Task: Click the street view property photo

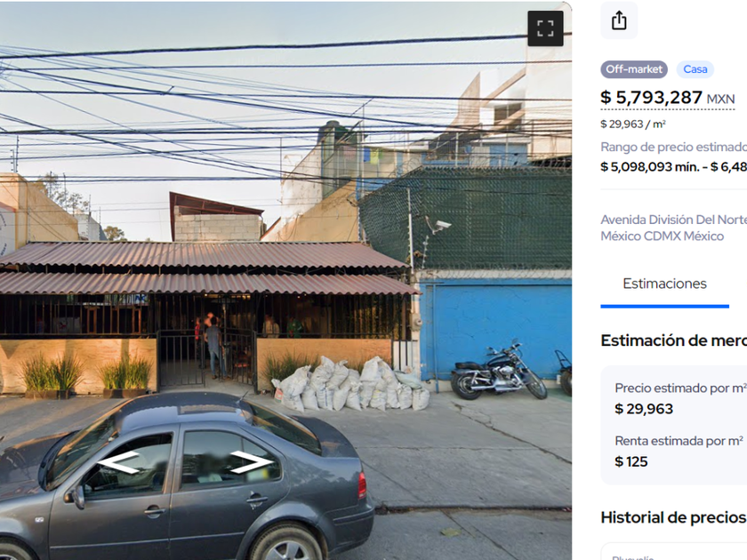Action: click(285, 281)
